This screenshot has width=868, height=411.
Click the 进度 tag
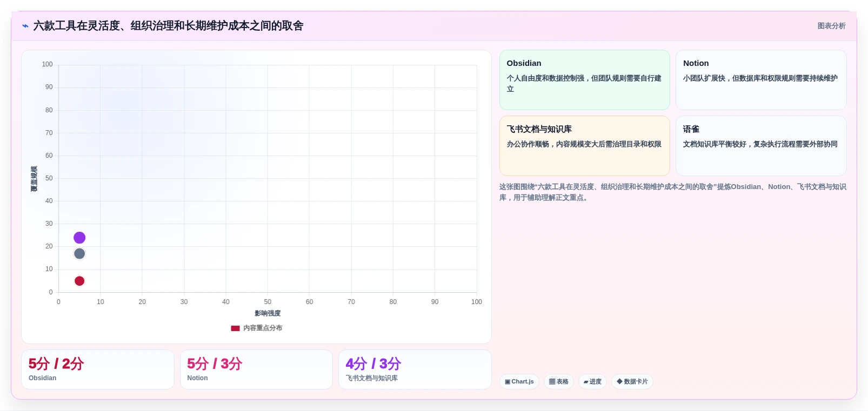[592, 382]
